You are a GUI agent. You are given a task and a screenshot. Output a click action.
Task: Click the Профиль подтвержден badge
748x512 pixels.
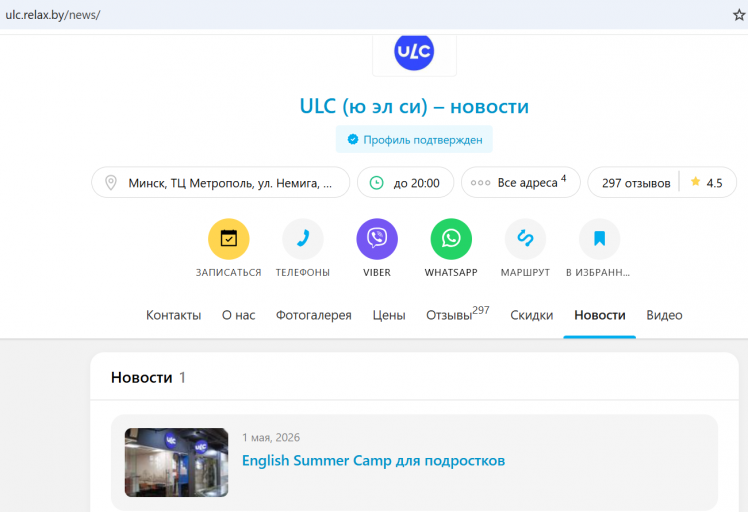point(414,139)
